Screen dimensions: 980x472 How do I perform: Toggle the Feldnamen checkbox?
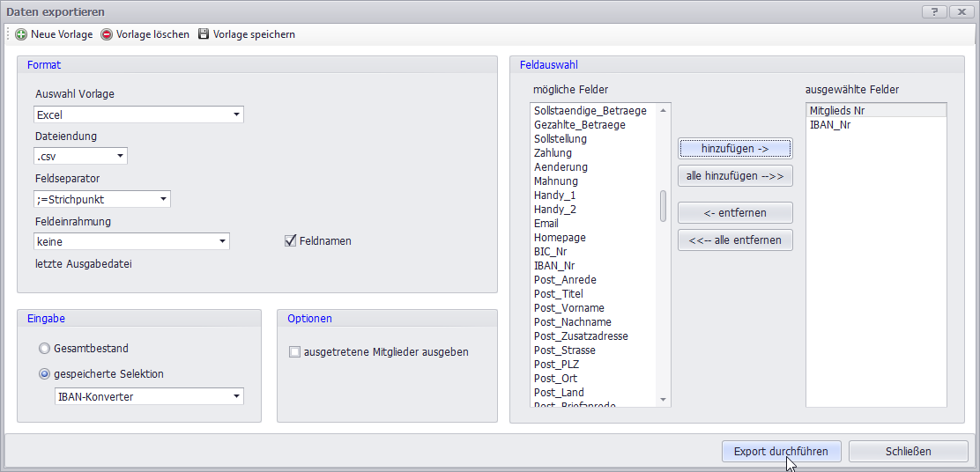(x=290, y=240)
